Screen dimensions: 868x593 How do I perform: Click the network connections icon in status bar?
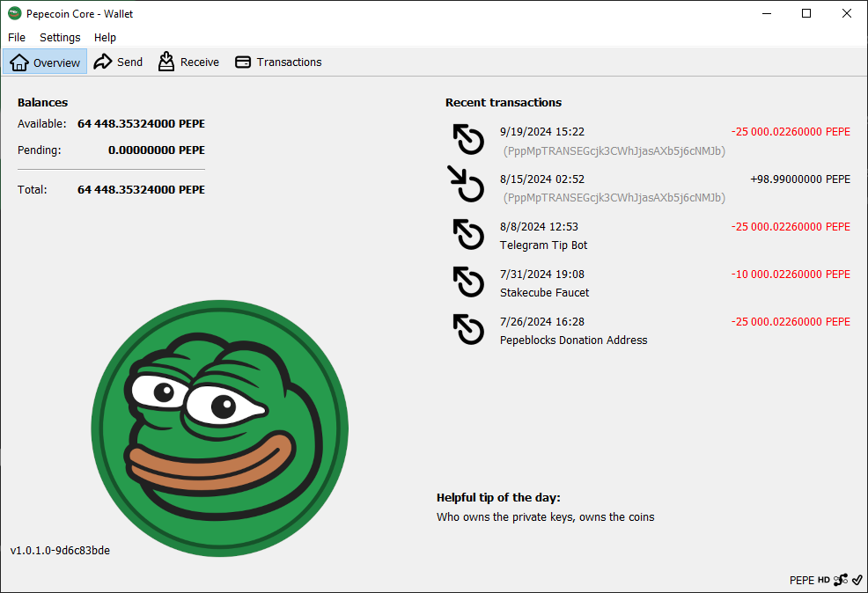[x=840, y=580]
